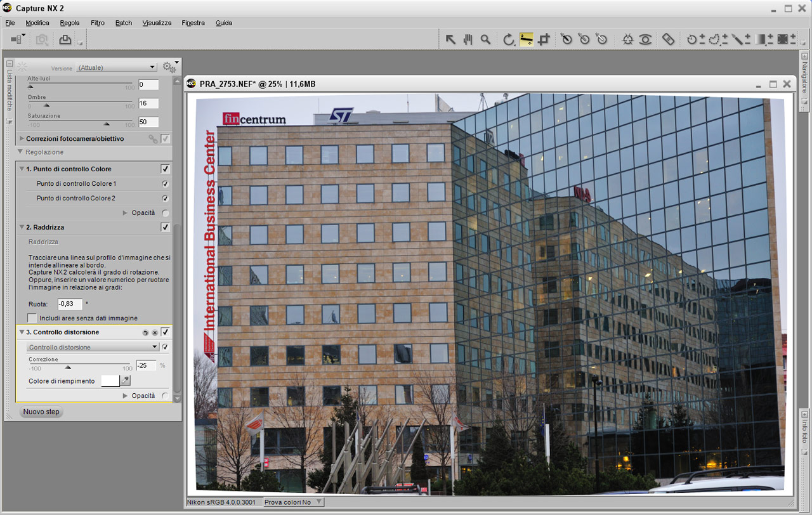Select the Zoom magnifier tool
This screenshot has width=812, height=515.
click(x=485, y=39)
